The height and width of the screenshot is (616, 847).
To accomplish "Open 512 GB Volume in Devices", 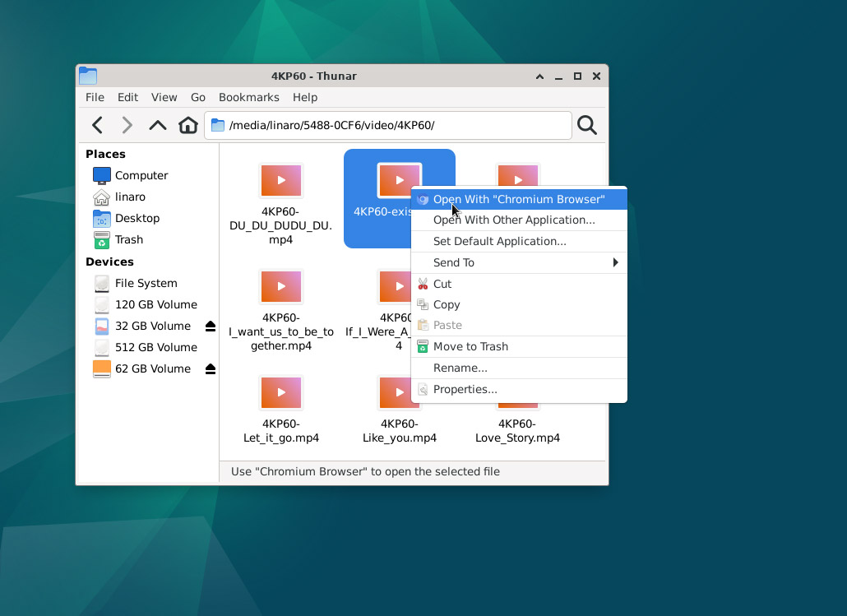I will (155, 347).
